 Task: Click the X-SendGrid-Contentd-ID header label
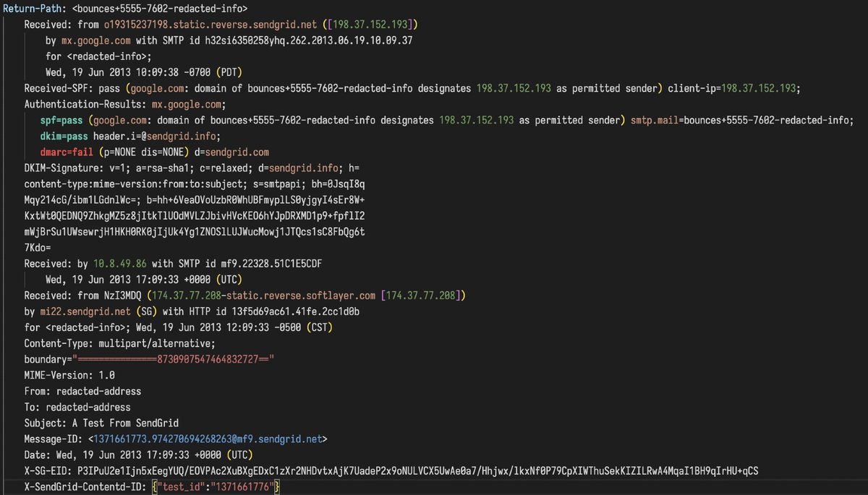tap(85, 486)
